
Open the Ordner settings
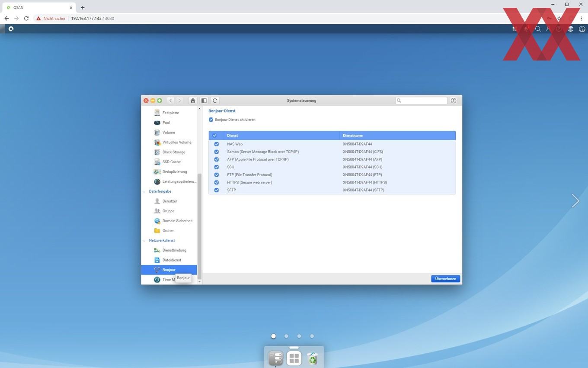[169, 230]
